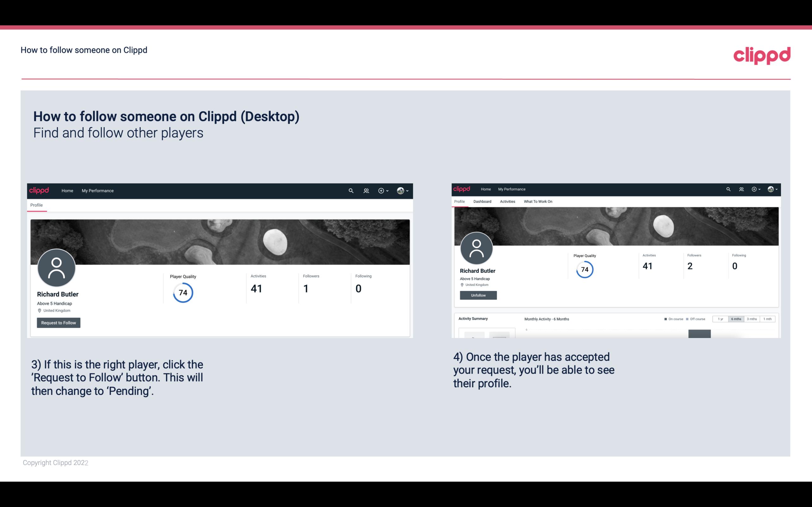812x507 pixels.
Task: Click the search icon on right profile
Action: click(729, 189)
